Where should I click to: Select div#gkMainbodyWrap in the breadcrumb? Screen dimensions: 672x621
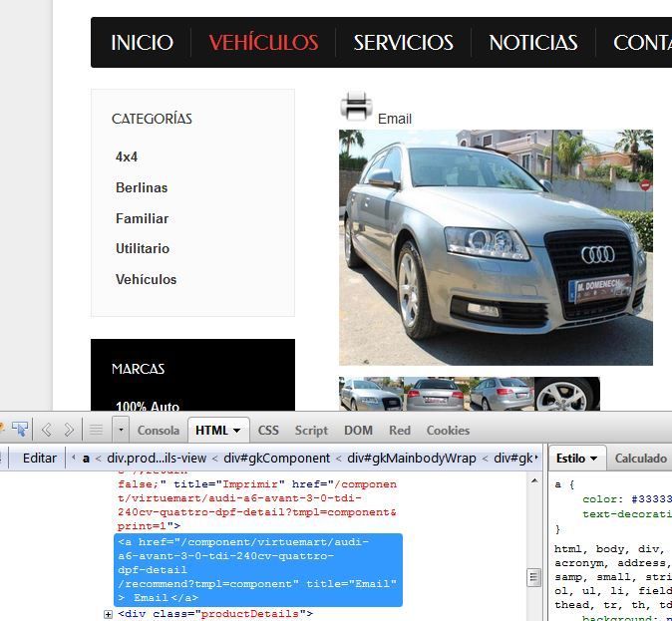412,459
